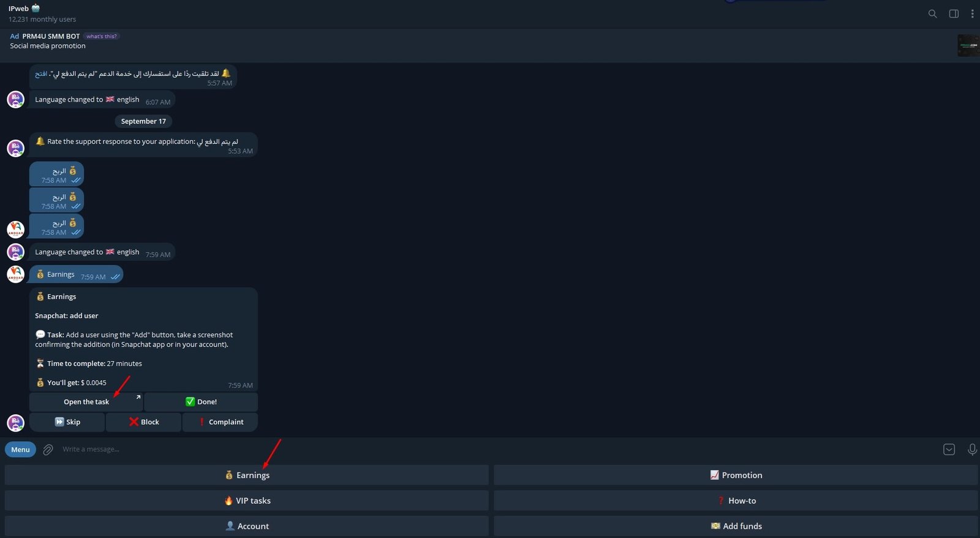Viewport: 980px width, 538px height.
Task: Toggle the right sidebar panel icon
Action: tap(954, 13)
